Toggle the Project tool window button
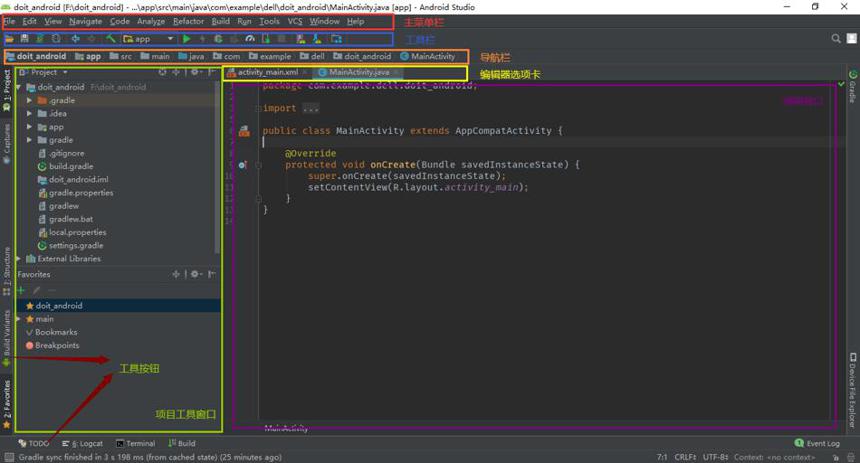This screenshot has width=860, height=463. pos(7,90)
